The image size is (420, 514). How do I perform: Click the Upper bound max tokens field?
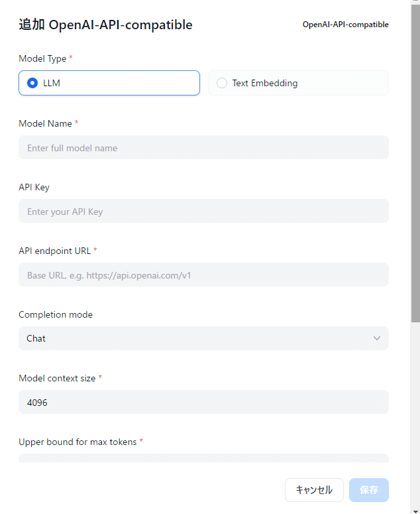click(x=203, y=458)
